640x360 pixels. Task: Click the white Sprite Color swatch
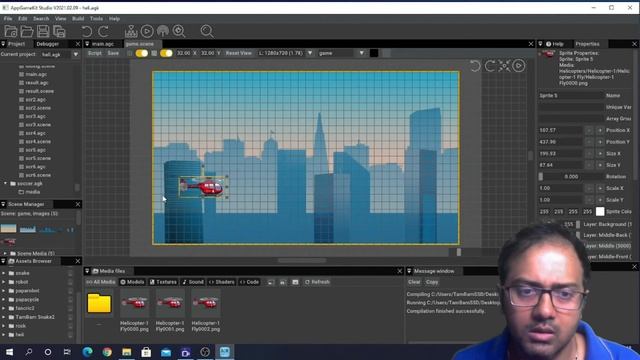[600, 211]
